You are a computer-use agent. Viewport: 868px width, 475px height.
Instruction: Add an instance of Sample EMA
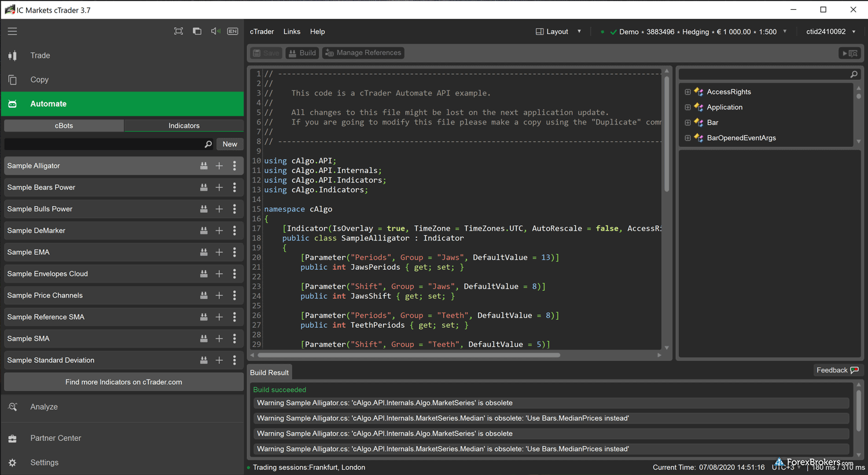coord(219,253)
